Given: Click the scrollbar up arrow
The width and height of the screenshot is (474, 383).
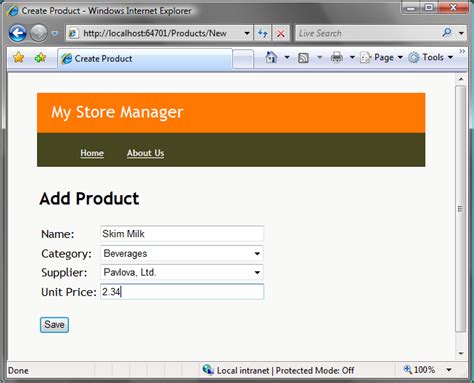Looking at the screenshot, I should point(461,79).
